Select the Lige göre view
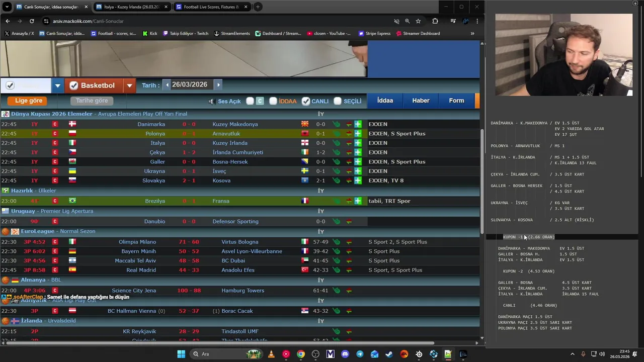 [x=29, y=101]
